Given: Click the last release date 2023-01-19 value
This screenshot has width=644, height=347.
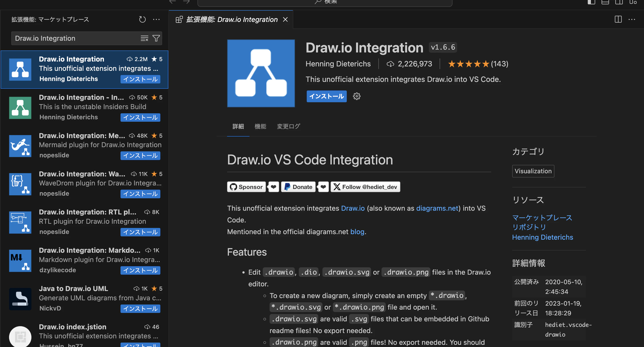Looking at the screenshot, I should pyautogui.click(x=563, y=308).
